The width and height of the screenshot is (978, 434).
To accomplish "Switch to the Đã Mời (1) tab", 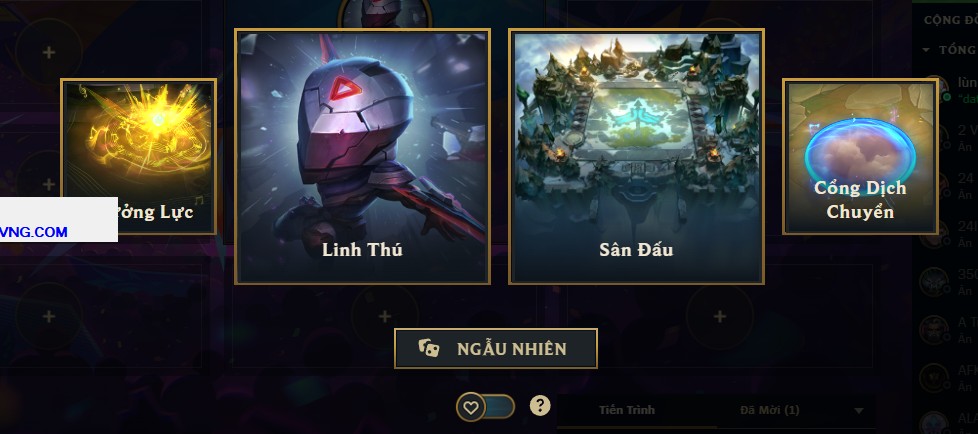I will (x=770, y=410).
